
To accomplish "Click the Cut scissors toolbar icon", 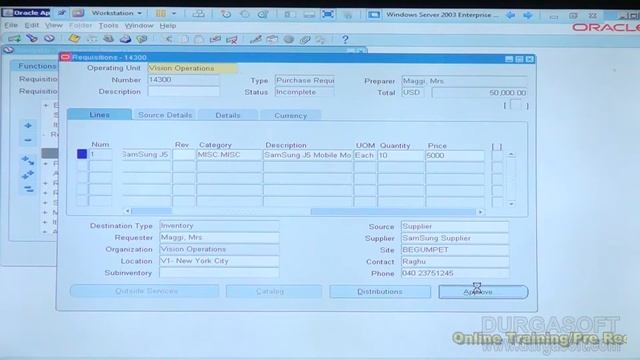I will tap(168, 39).
